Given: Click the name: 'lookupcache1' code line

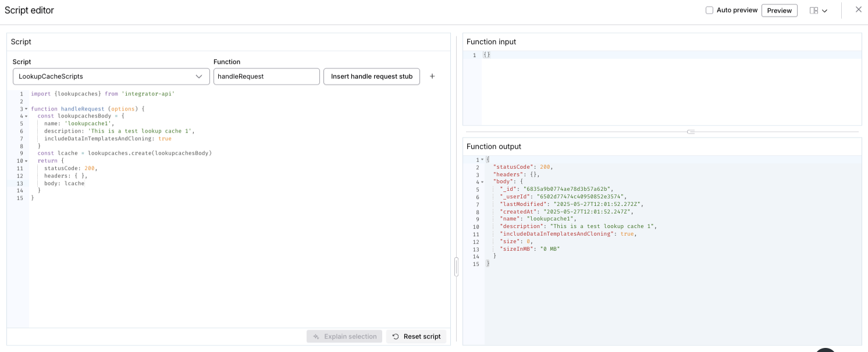Looking at the screenshot, I should (79, 123).
